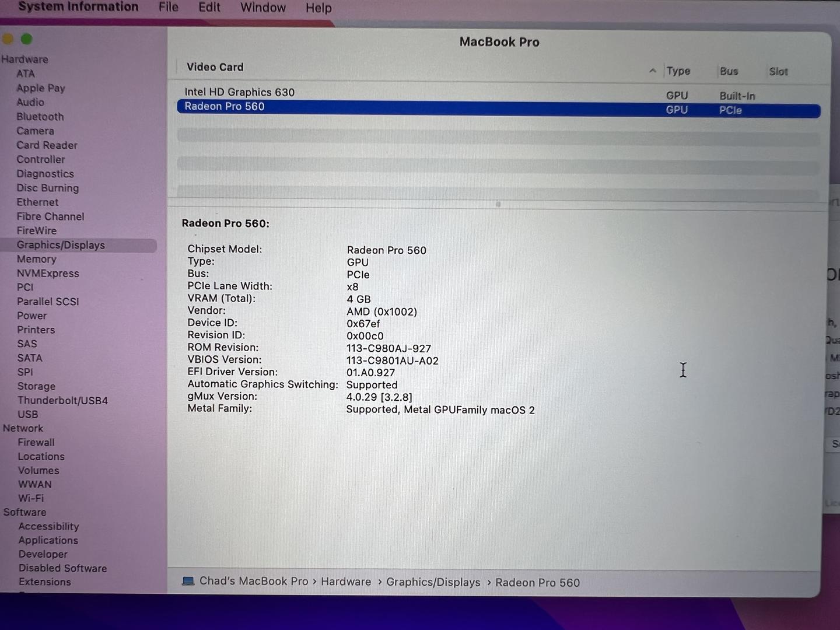Select Printers in the sidebar

[36, 330]
